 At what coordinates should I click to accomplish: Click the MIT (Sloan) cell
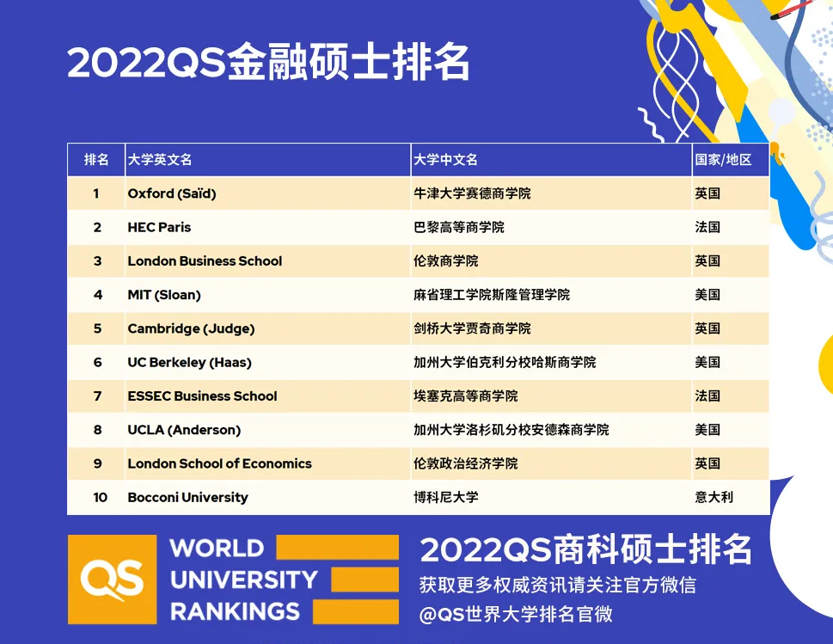[x=267, y=295]
